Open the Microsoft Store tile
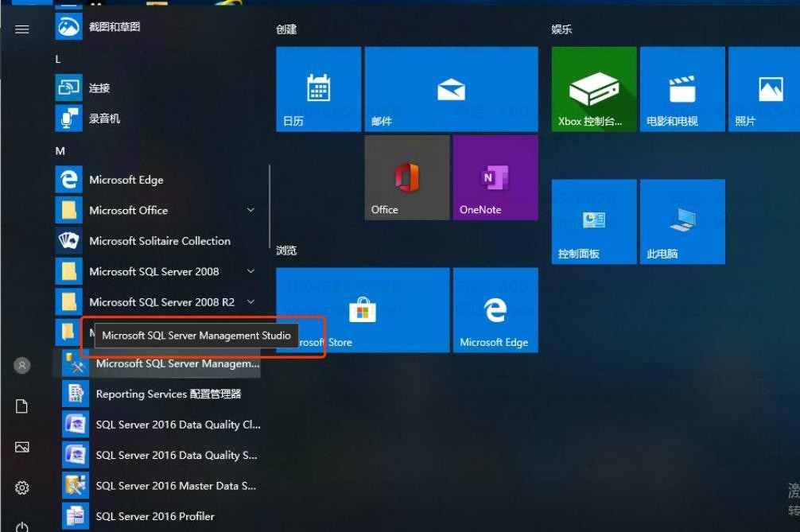 [x=363, y=310]
